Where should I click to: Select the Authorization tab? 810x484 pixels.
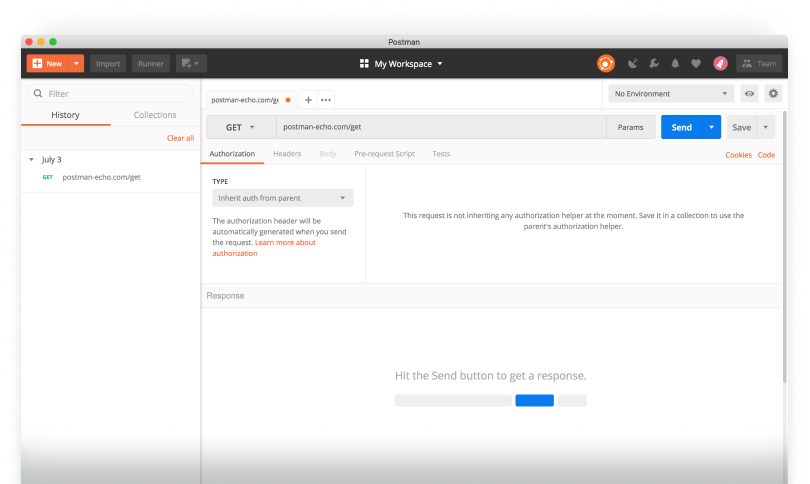pos(232,154)
